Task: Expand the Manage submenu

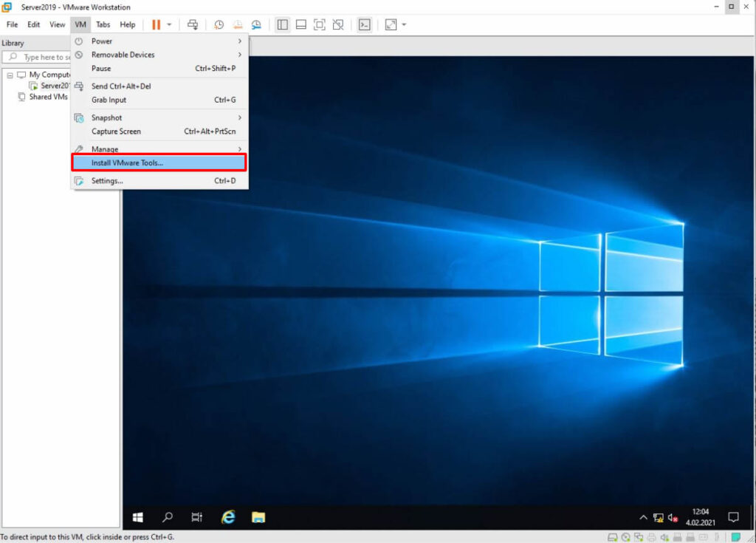Action: 159,148
